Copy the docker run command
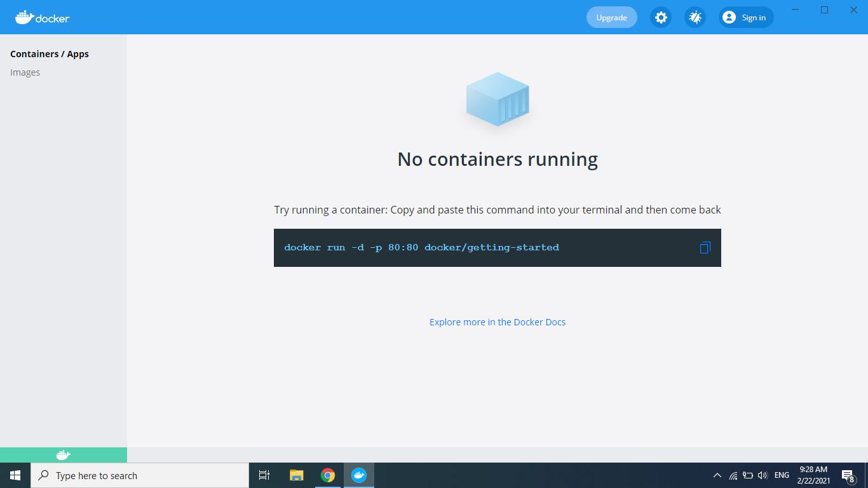 [705, 248]
